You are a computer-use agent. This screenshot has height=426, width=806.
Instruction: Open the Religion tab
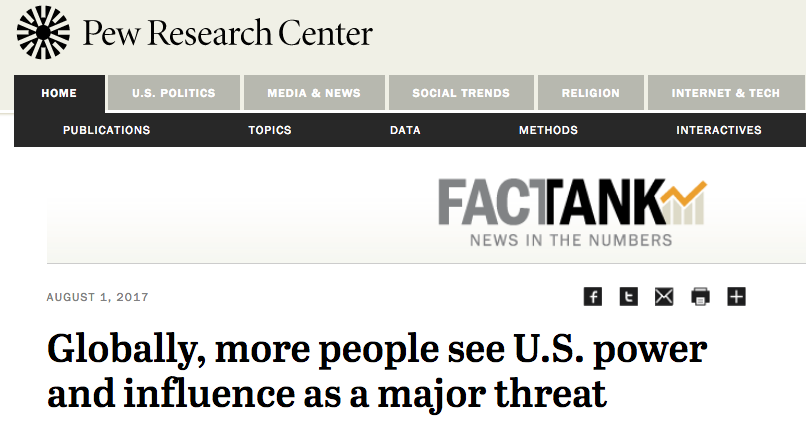click(590, 93)
